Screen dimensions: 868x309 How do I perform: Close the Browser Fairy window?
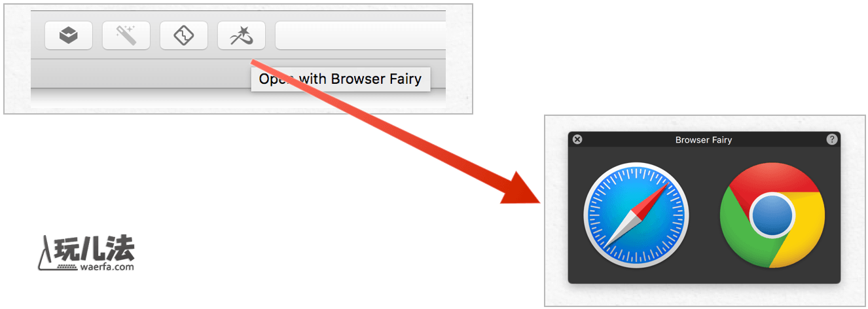pyautogui.click(x=577, y=139)
